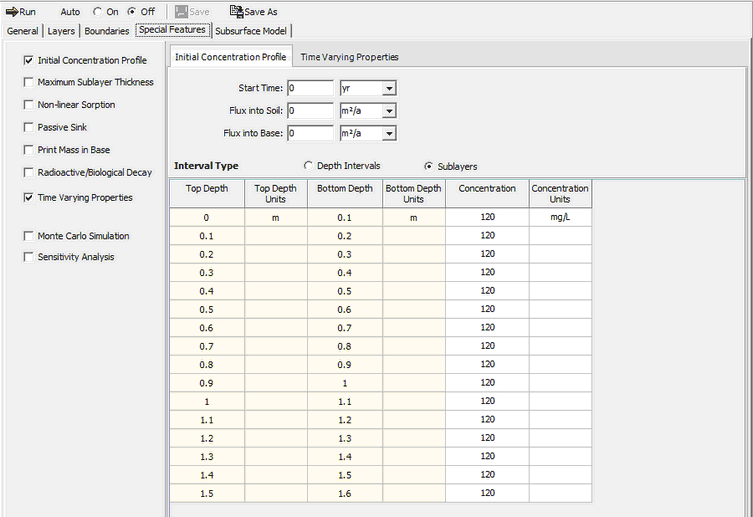Click the Save As disk icon

coord(236,12)
